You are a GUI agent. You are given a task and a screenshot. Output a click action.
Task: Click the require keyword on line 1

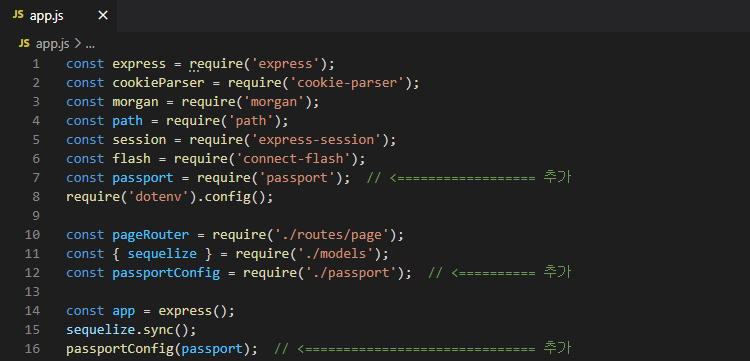(216, 64)
